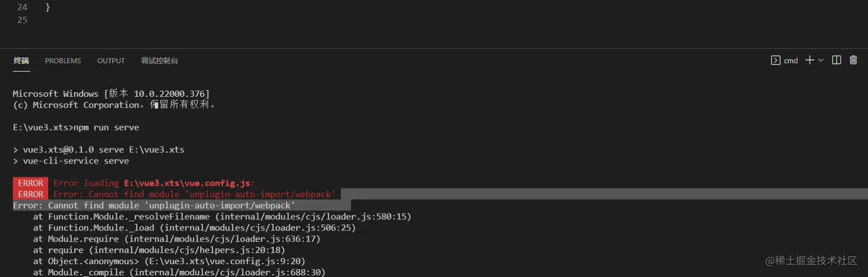Click line number 25 in the editor gutter
This screenshot has height=277, width=868.
(22, 20)
